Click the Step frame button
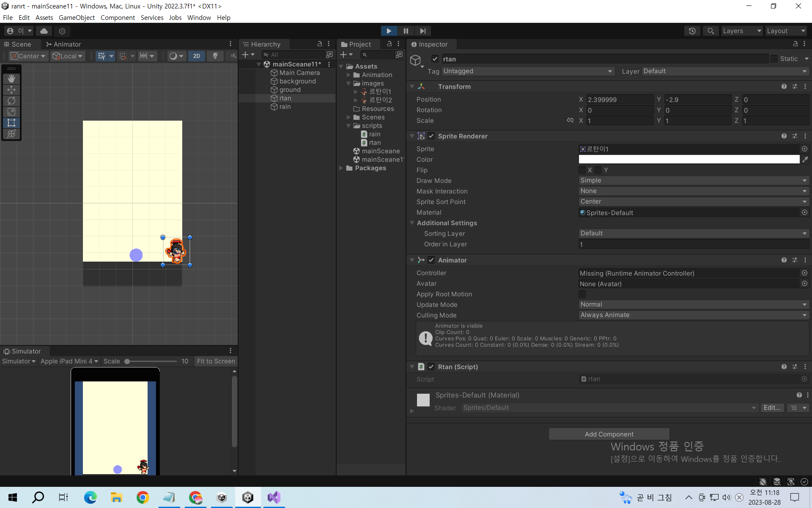This screenshot has height=508, width=812. [x=422, y=31]
